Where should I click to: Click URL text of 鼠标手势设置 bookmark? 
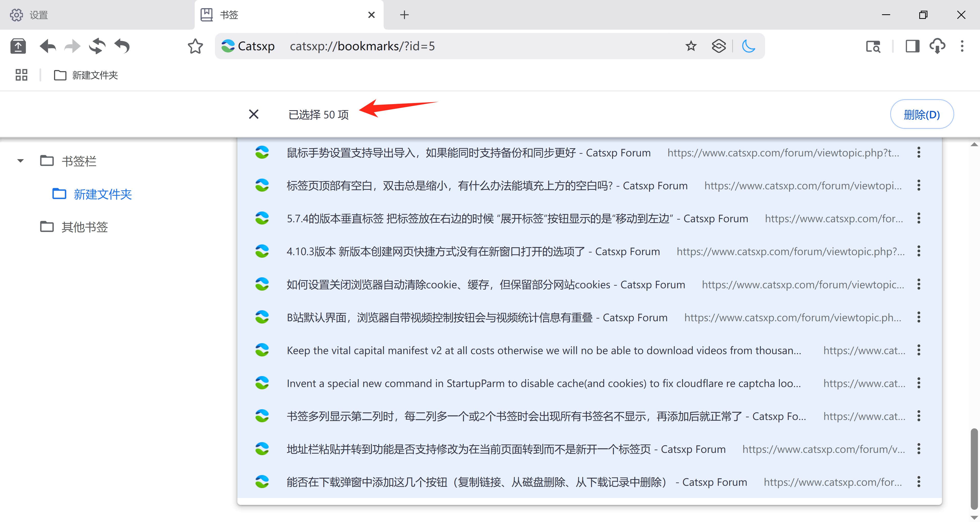[783, 153]
